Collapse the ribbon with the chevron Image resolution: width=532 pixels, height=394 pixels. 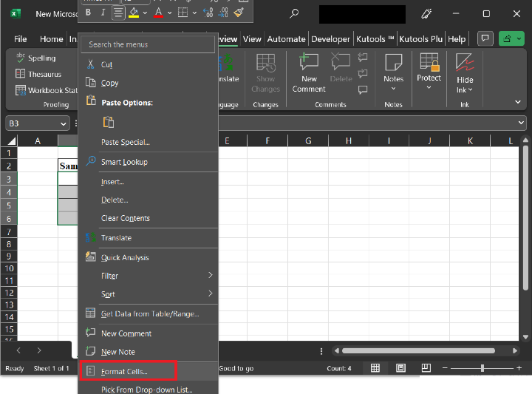pyautogui.click(x=518, y=102)
